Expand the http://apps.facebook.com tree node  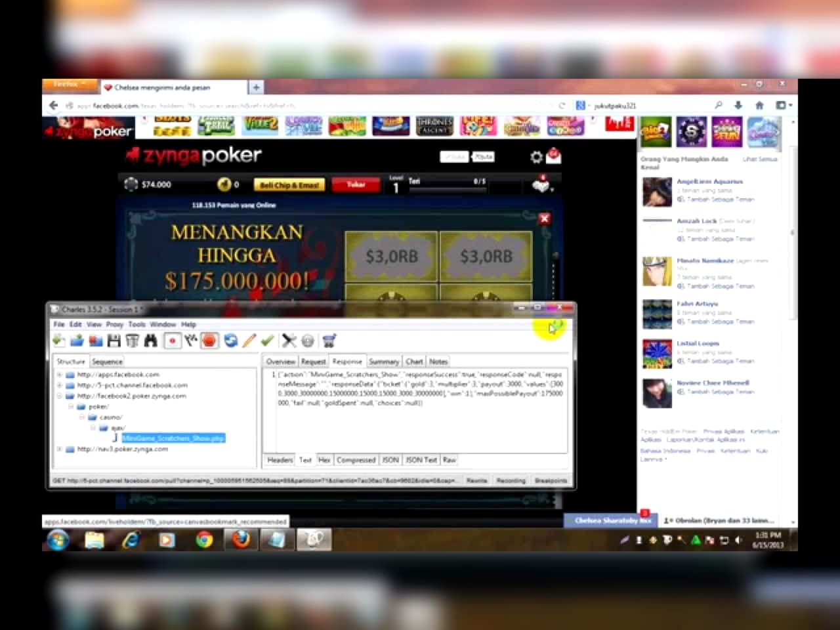coord(59,375)
